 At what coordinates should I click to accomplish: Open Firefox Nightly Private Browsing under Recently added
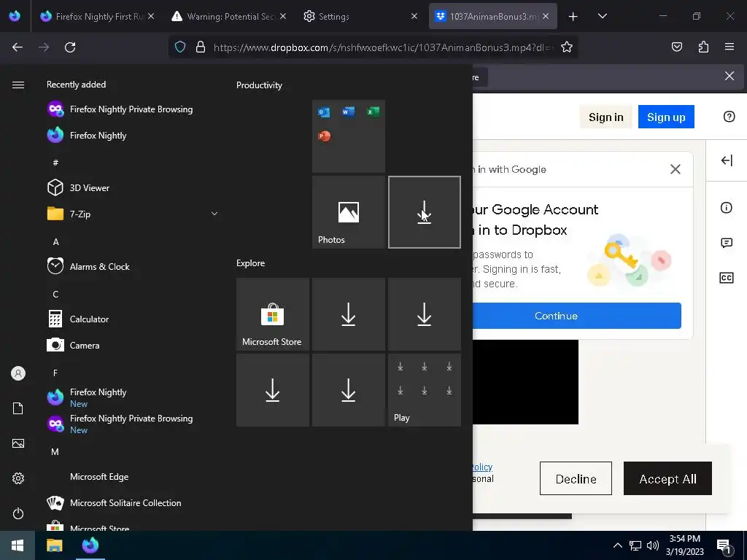(120, 109)
